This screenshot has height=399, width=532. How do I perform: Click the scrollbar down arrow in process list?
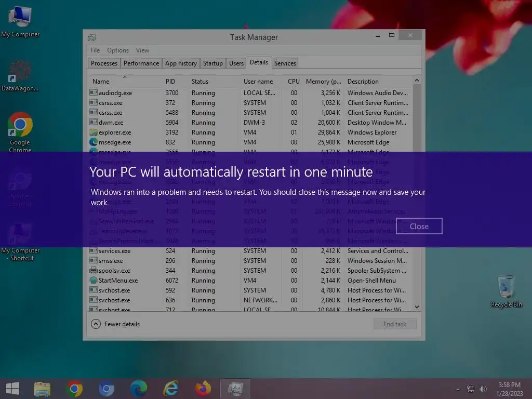click(x=417, y=307)
